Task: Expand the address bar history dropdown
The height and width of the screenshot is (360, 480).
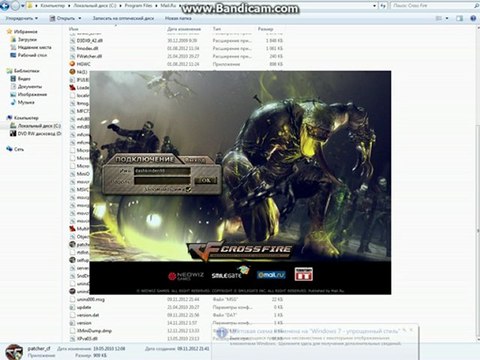Action: click(x=375, y=6)
